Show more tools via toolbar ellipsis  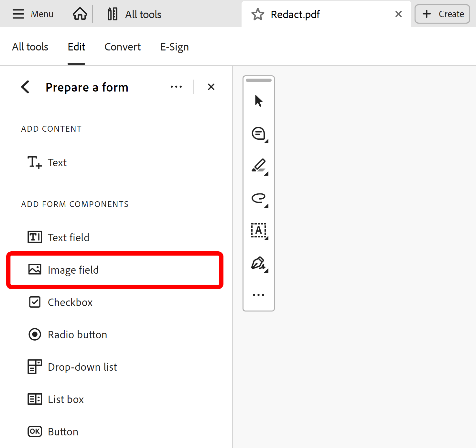coord(258,294)
